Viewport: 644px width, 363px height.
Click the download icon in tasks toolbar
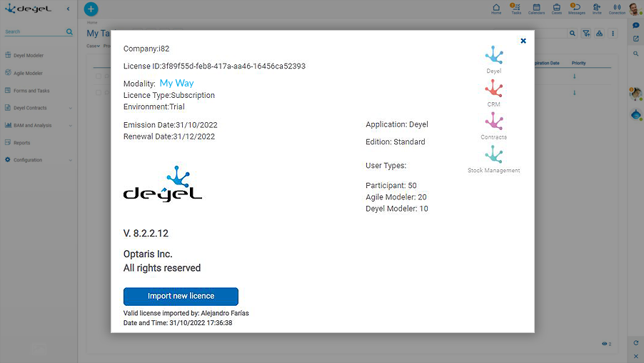pos(599,34)
